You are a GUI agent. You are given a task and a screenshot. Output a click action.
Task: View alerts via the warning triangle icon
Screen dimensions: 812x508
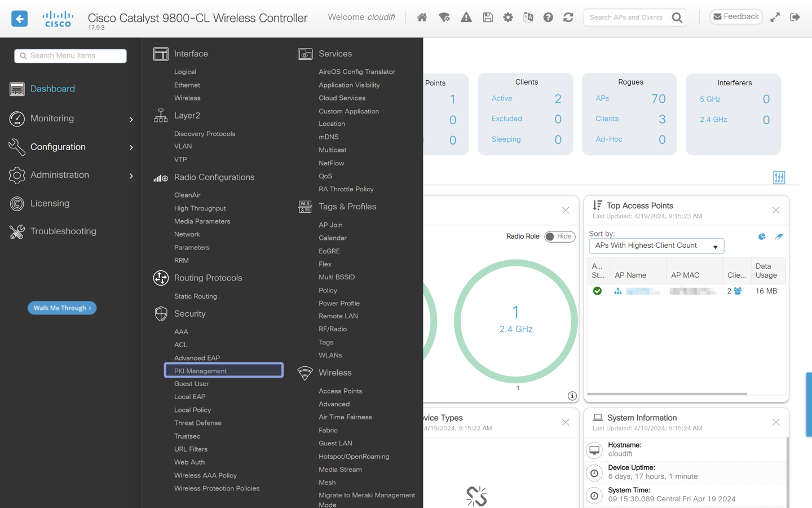[466, 17]
